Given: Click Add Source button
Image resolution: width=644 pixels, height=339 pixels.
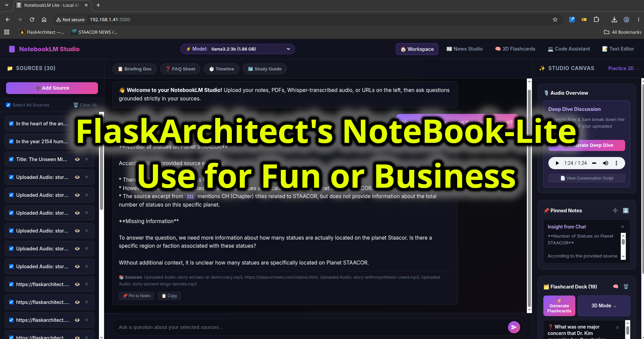Looking at the screenshot, I should pyautogui.click(x=52, y=88).
